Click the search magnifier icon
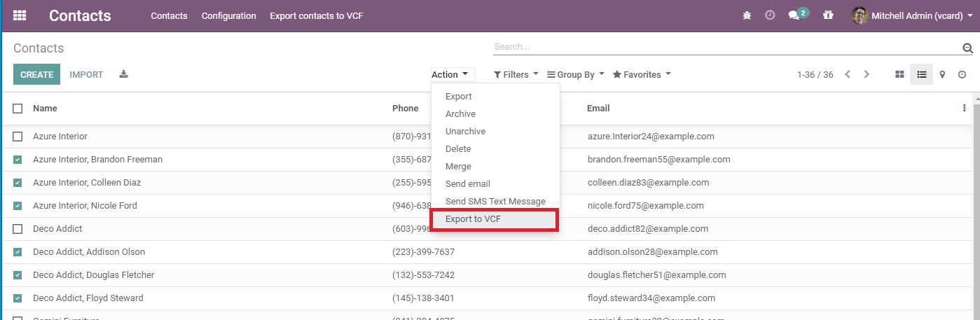 point(967,48)
